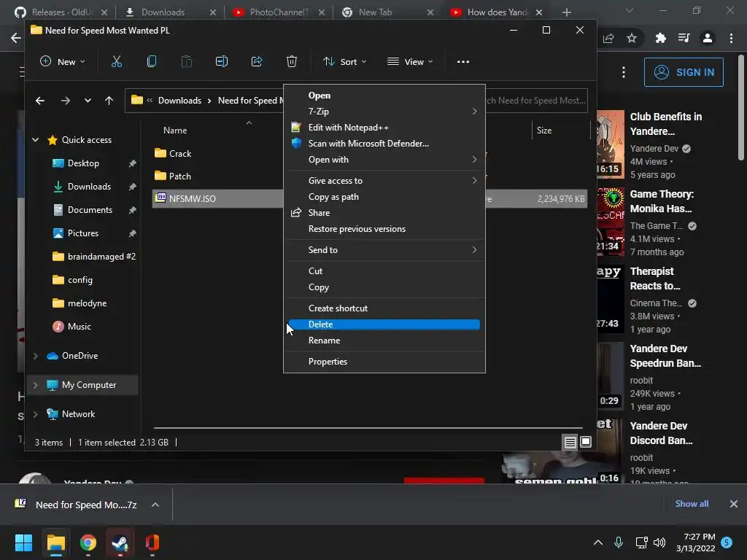Expand the 7-Zip submenu
This screenshot has height=560, width=747.
click(x=384, y=112)
